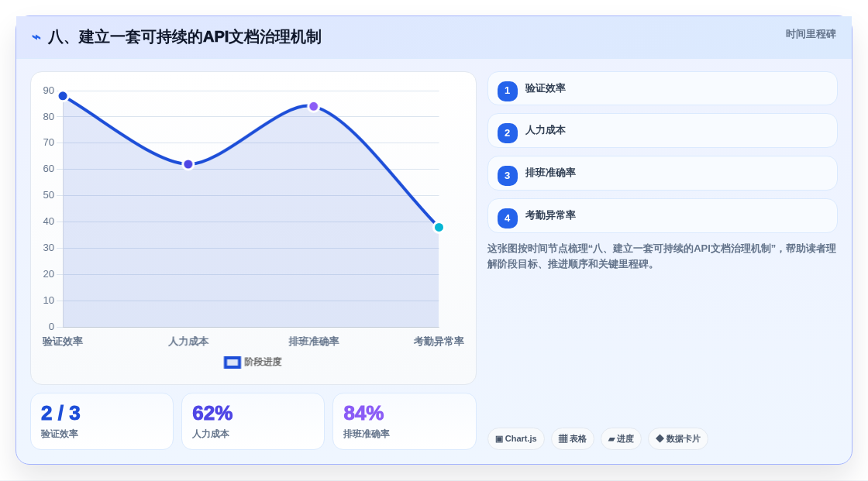Image resolution: width=868 pixels, height=481 pixels.
Task: Click the y-axis value 50
Action: coord(49,195)
